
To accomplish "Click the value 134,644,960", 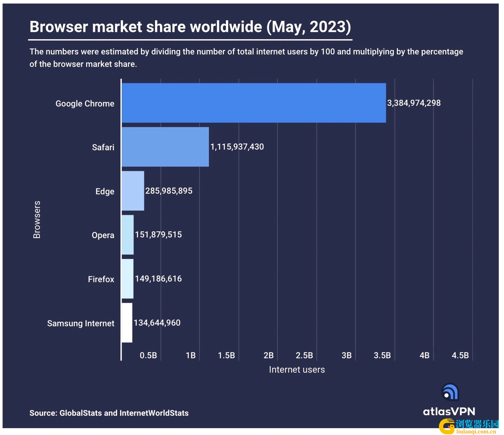I will coord(157,323).
